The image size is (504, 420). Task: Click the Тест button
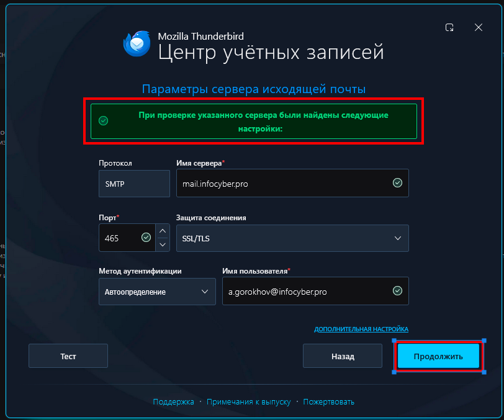(68, 355)
